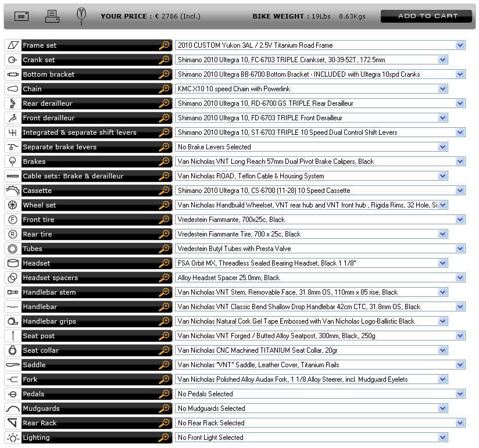
Task: Open magnifier details for Front derailleur
Action: [x=165, y=118]
